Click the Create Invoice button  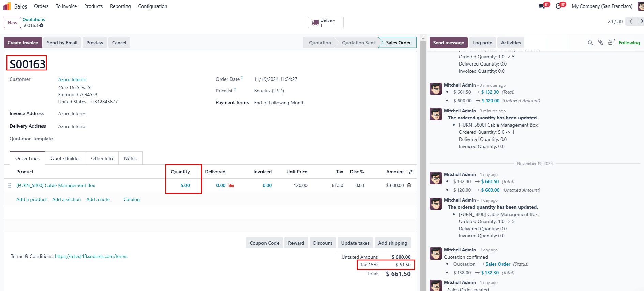23,43
